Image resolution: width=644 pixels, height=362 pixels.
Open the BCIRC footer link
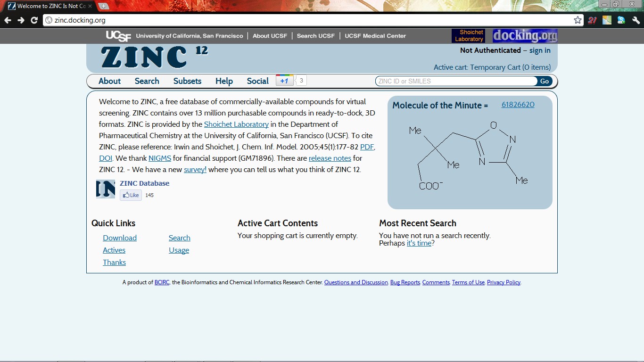(162, 282)
